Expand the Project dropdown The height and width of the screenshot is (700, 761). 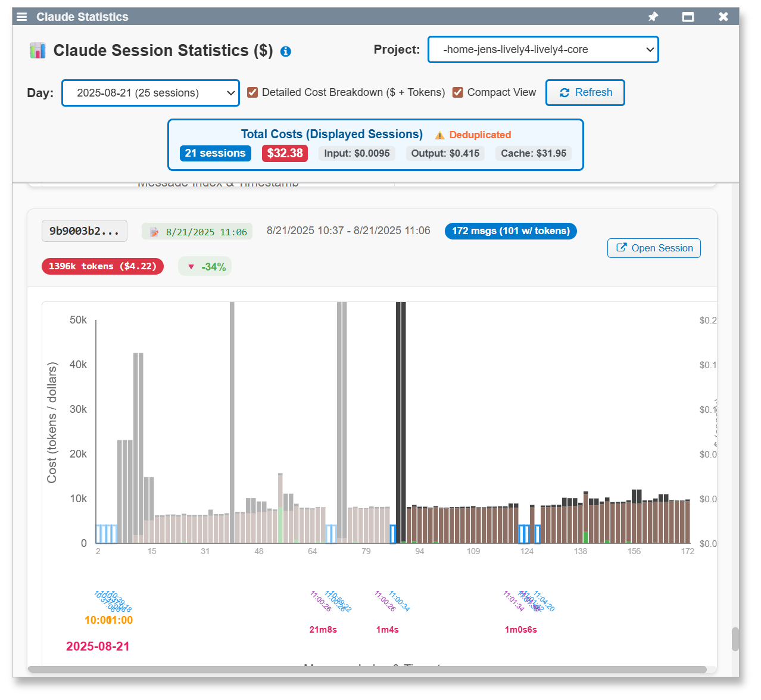tap(543, 49)
